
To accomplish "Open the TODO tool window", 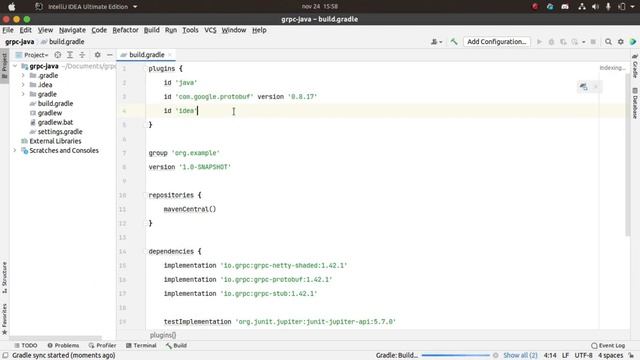I will pyautogui.click(x=26, y=346).
